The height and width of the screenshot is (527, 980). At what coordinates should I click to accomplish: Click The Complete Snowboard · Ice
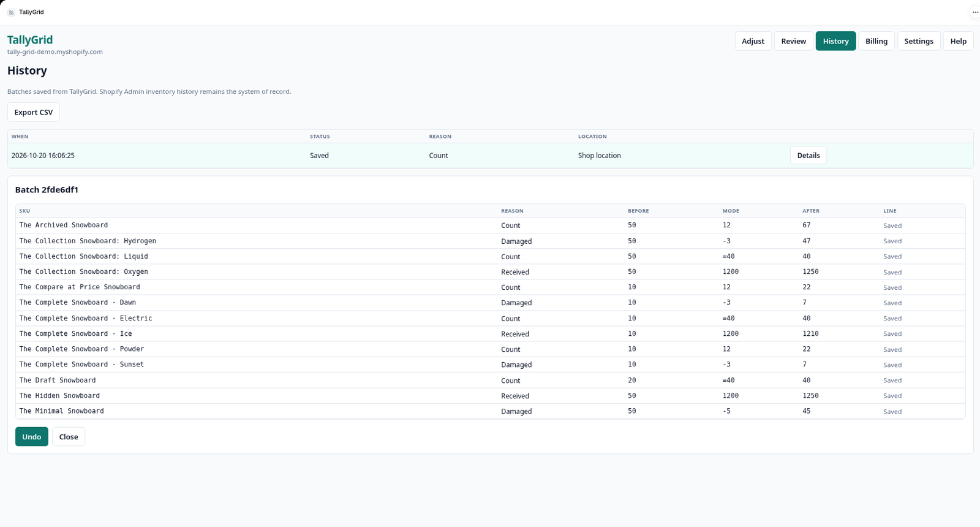click(x=76, y=333)
